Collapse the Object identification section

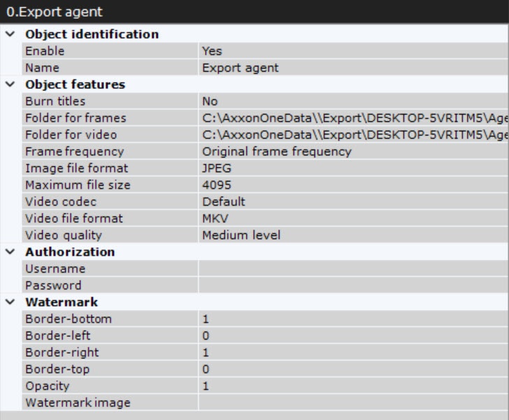[9, 34]
